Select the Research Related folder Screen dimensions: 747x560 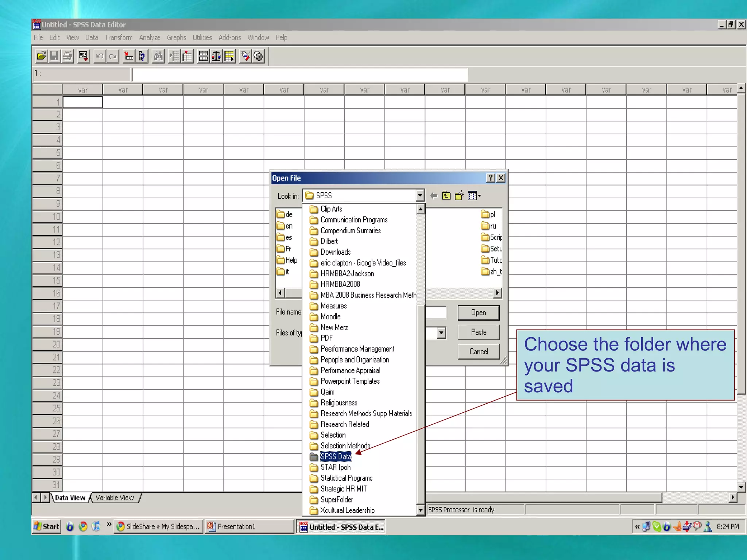pyautogui.click(x=345, y=424)
